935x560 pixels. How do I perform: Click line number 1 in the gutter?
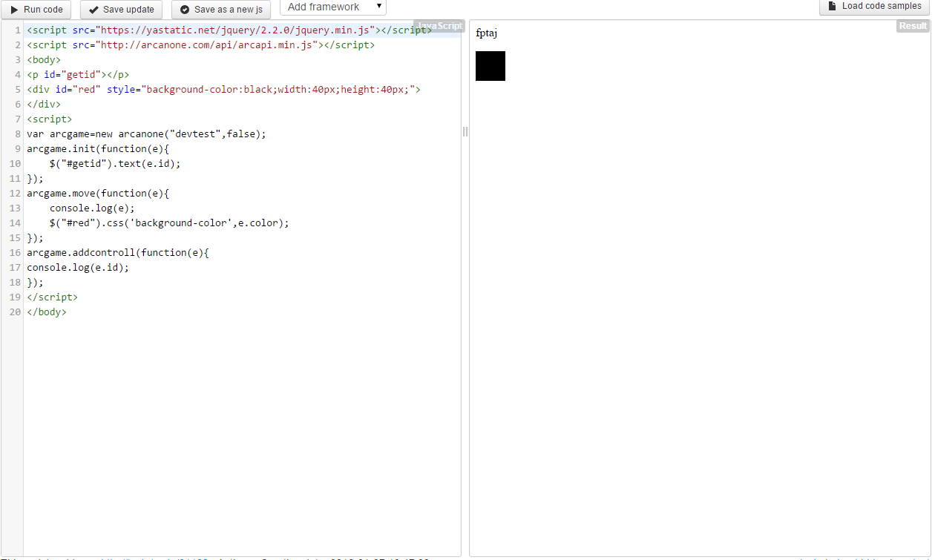17,30
